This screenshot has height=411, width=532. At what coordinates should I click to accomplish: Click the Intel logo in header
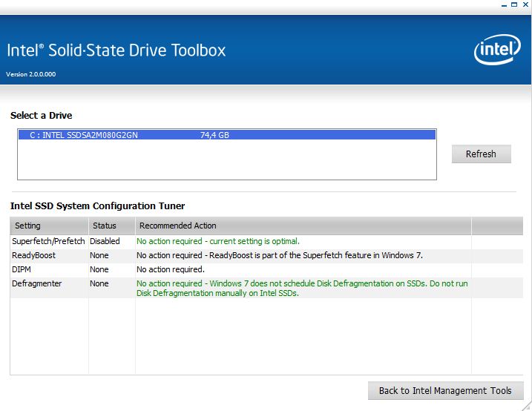(497, 50)
